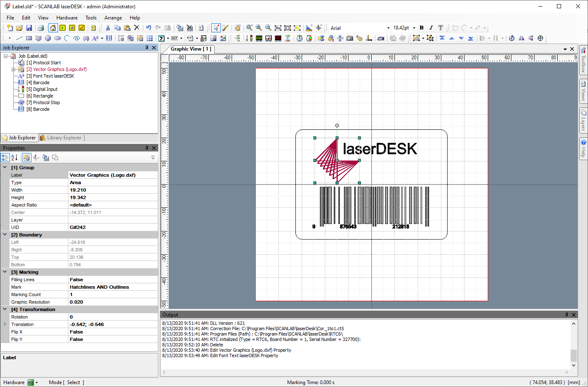Create a new job file
The image size is (588, 387).
pyautogui.click(x=10, y=28)
